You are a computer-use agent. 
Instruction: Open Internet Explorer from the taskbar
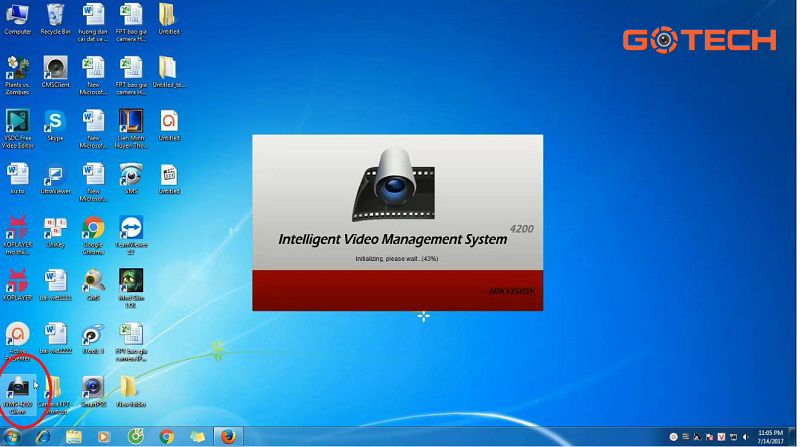[44, 437]
